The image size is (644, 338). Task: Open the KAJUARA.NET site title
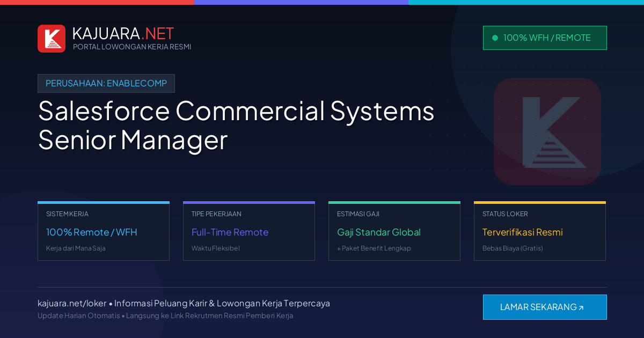[x=123, y=33]
